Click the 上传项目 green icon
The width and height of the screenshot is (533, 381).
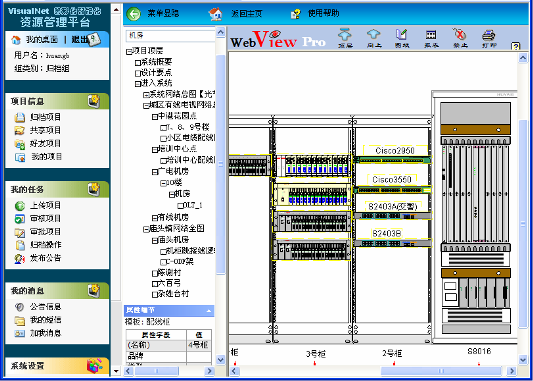[x=20, y=206]
